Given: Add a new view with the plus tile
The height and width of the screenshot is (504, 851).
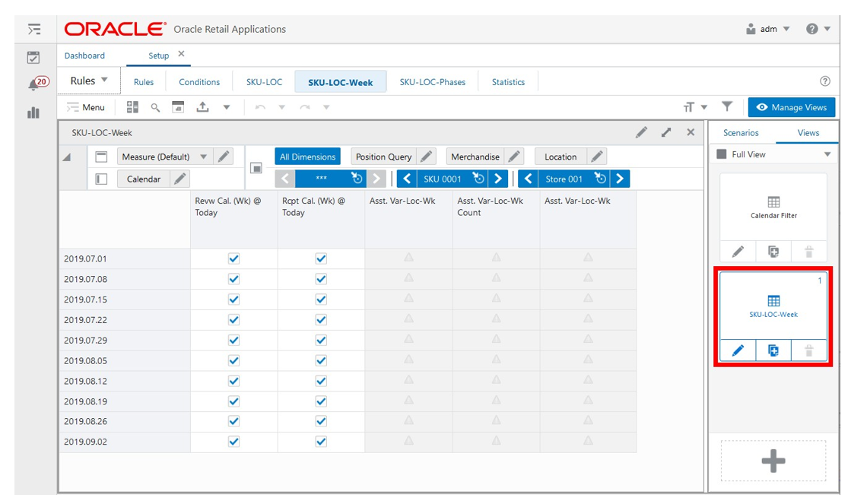Looking at the screenshot, I should (x=773, y=461).
